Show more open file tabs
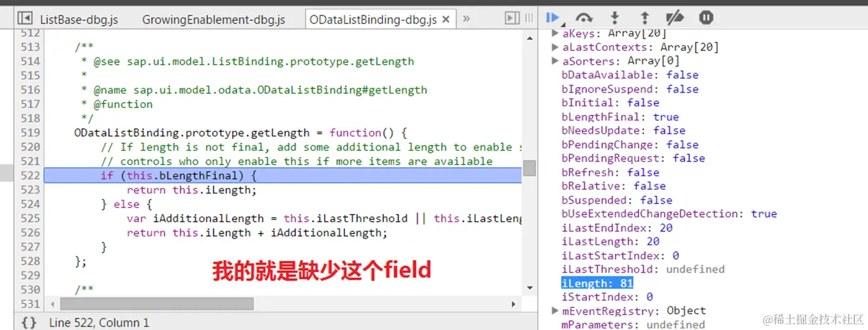 466,18
